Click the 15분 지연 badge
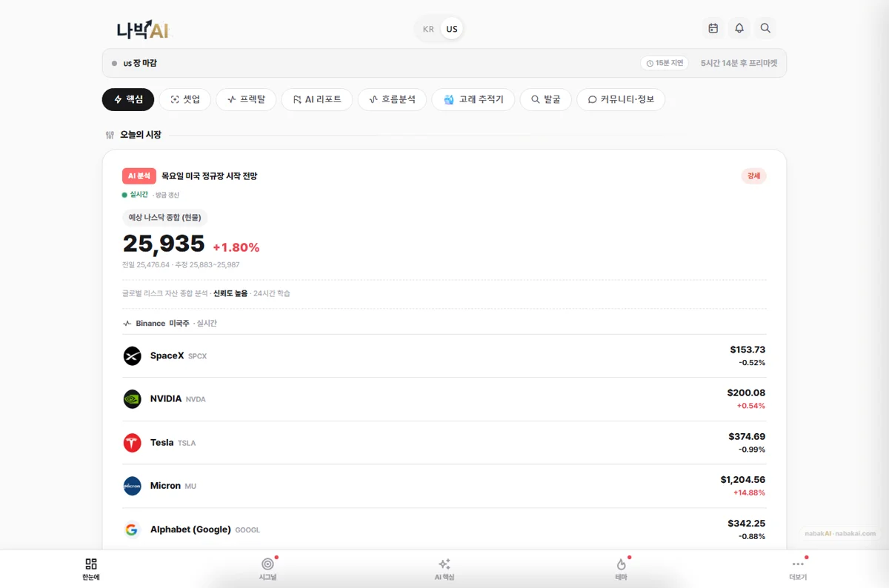The width and height of the screenshot is (889, 588). pos(665,63)
